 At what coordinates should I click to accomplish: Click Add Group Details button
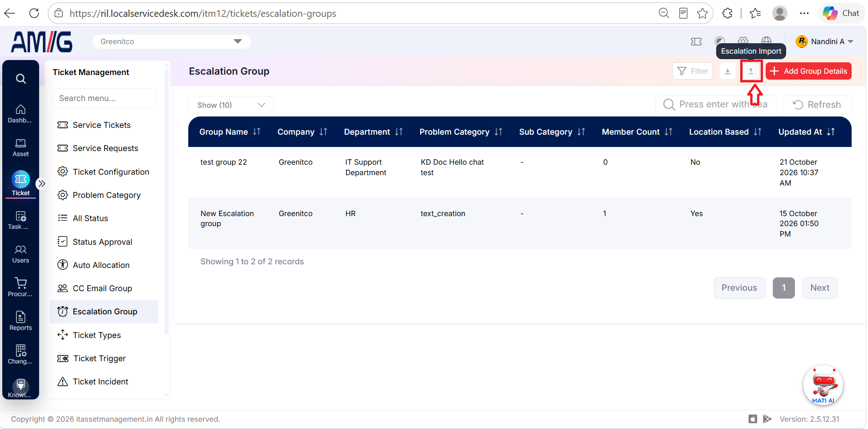point(808,71)
